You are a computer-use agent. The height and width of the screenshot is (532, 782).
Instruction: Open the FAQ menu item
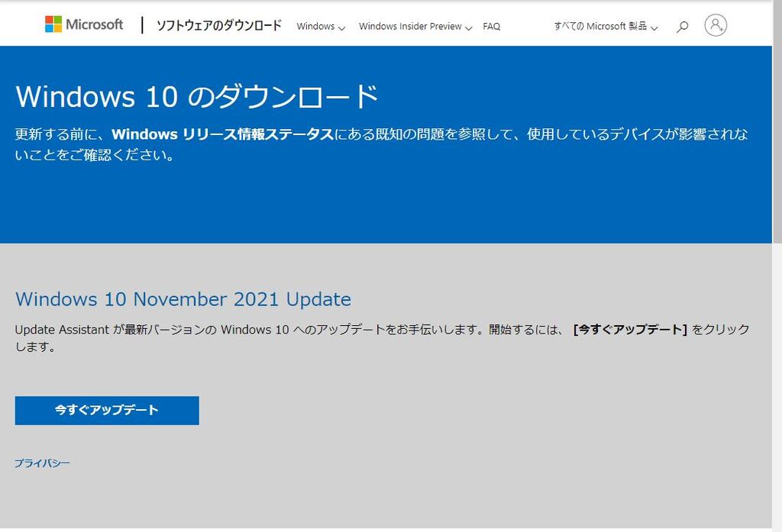point(491,27)
